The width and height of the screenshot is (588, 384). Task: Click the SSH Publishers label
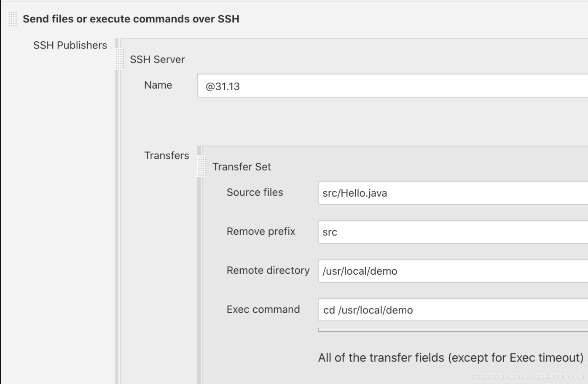pyautogui.click(x=70, y=45)
